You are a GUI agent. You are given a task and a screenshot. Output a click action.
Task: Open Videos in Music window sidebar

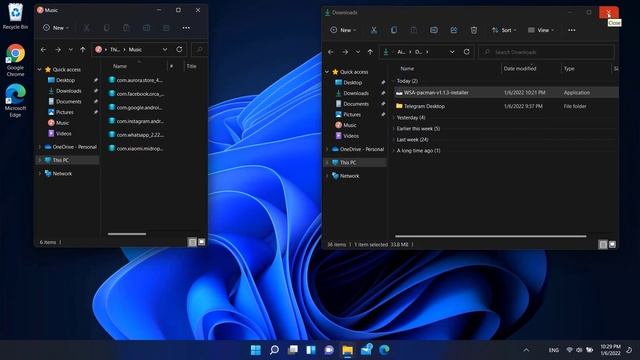pyautogui.click(x=63, y=133)
